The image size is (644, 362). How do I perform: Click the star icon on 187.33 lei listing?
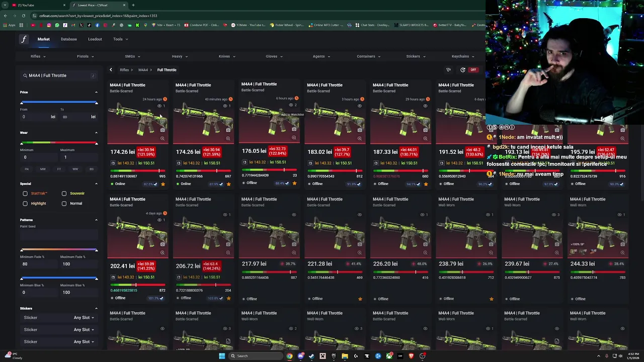(x=426, y=184)
